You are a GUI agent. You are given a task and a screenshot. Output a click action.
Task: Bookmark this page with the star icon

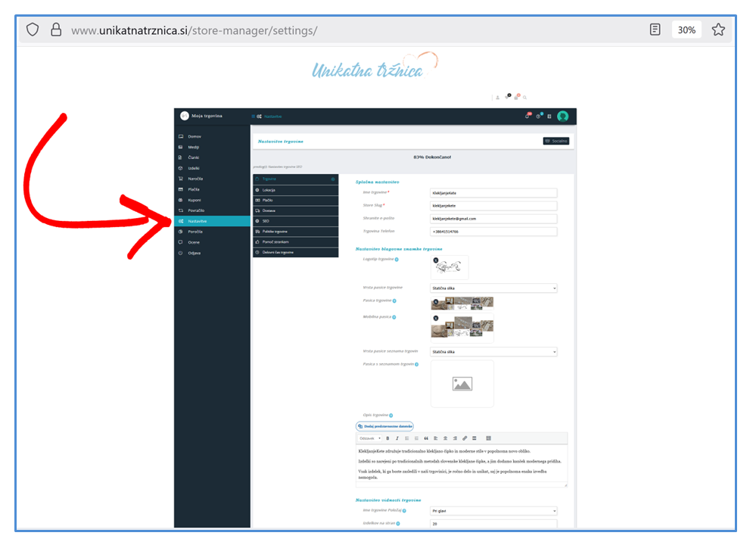tap(718, 30)
